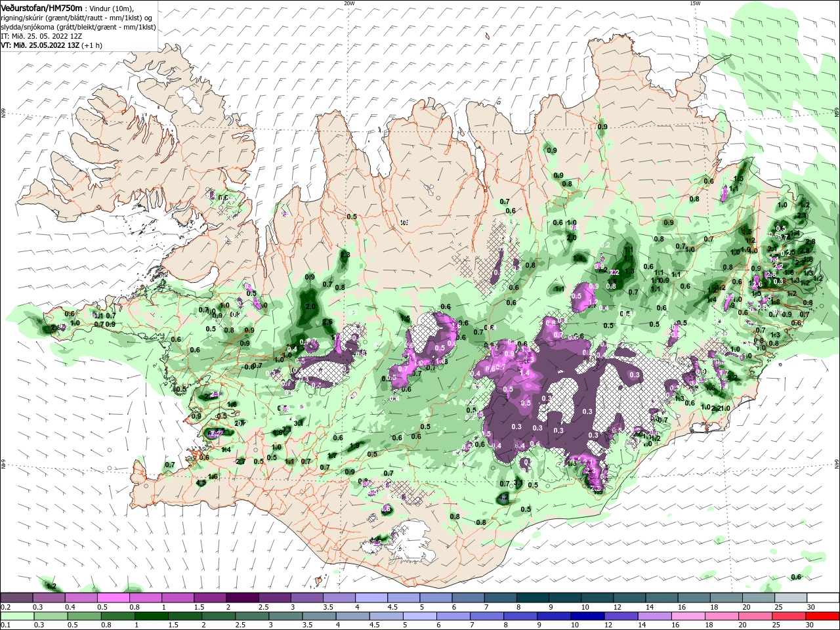Pick the crimson 25 swatch in the rain legend

click(789, 616)
